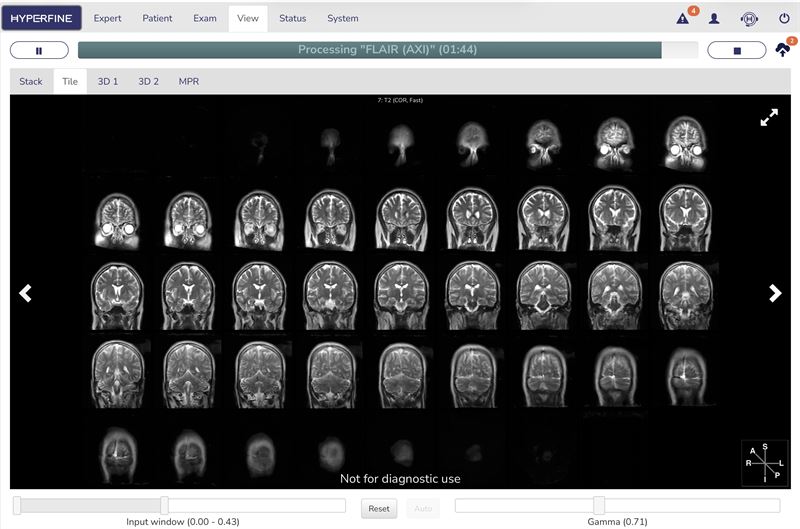The image size is (800, 529).
Task: Select the last slice in the top row
Action: click(x=686, y=143)
